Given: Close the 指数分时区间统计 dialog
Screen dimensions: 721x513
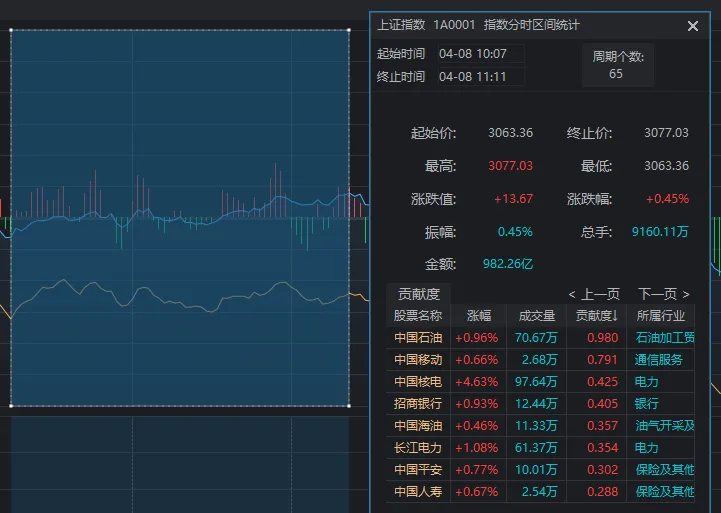Looking at the screenshot, I should [x=693, y=26].
